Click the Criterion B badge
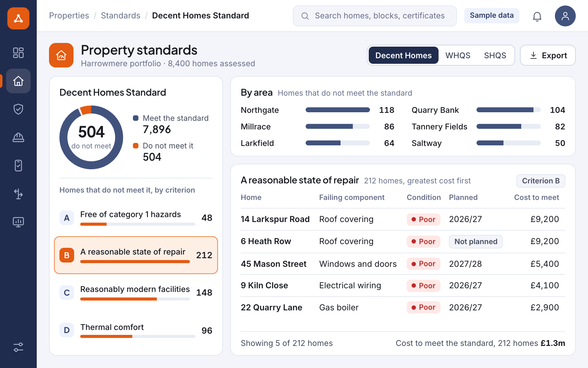This screenshot has height=368, width=588. (x=541, y=181)
